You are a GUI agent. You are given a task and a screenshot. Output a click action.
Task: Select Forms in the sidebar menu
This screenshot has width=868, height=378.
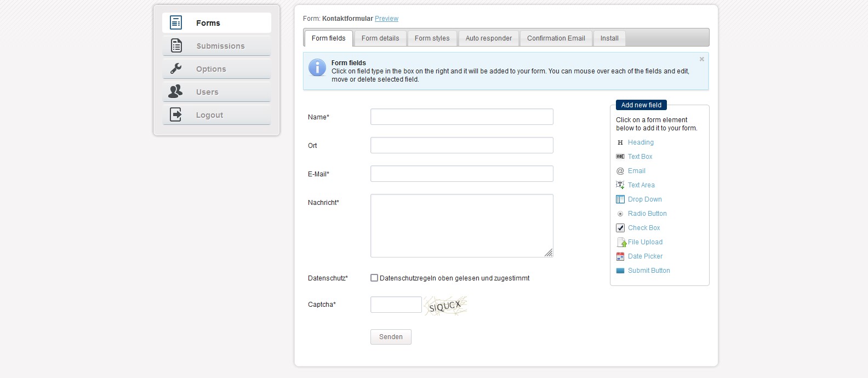pos(216,23)
